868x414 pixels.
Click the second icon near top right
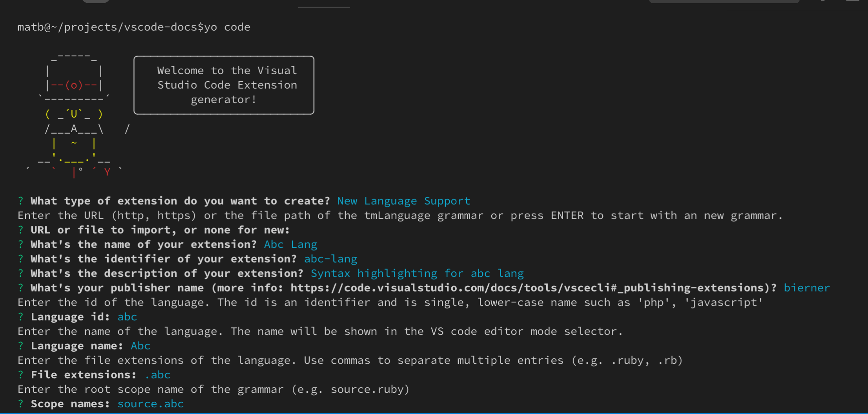pos(822,2)
